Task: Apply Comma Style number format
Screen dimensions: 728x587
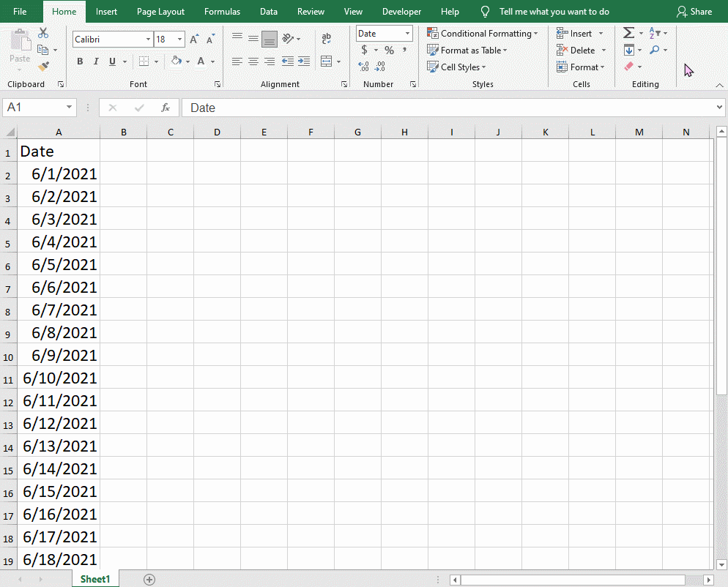Action: pos(405,50)
